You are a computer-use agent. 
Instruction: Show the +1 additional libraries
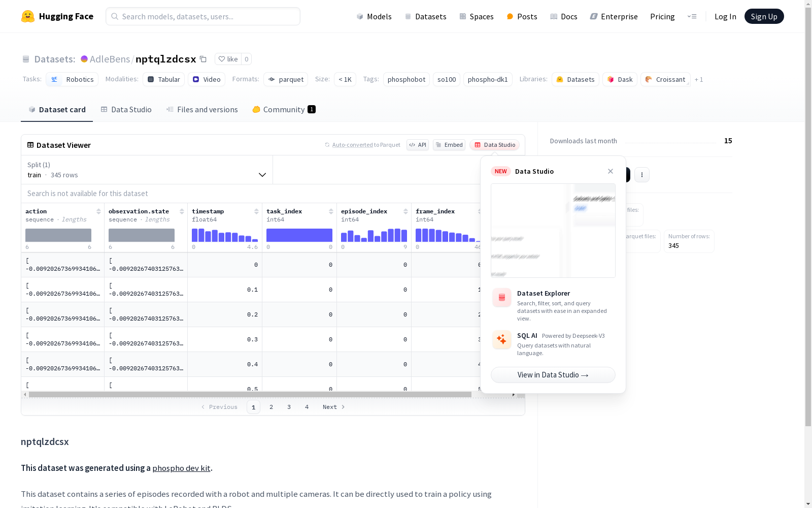point(699,79)
